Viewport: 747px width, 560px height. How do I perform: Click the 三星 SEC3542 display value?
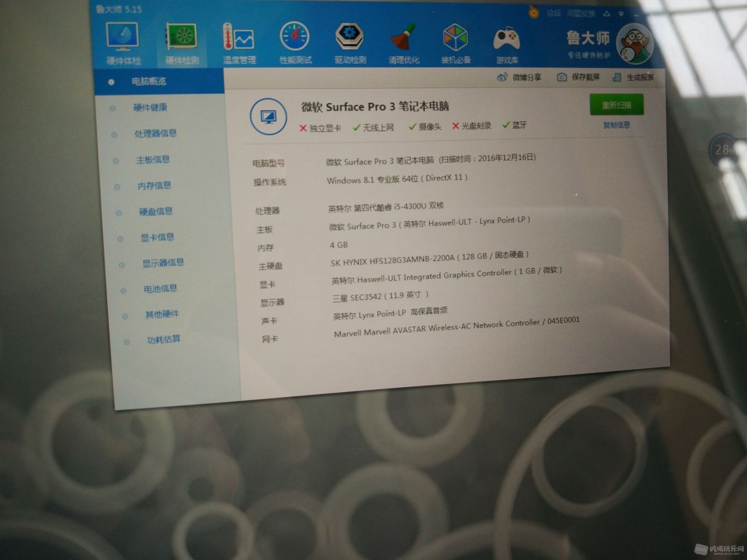coord(381,296)
